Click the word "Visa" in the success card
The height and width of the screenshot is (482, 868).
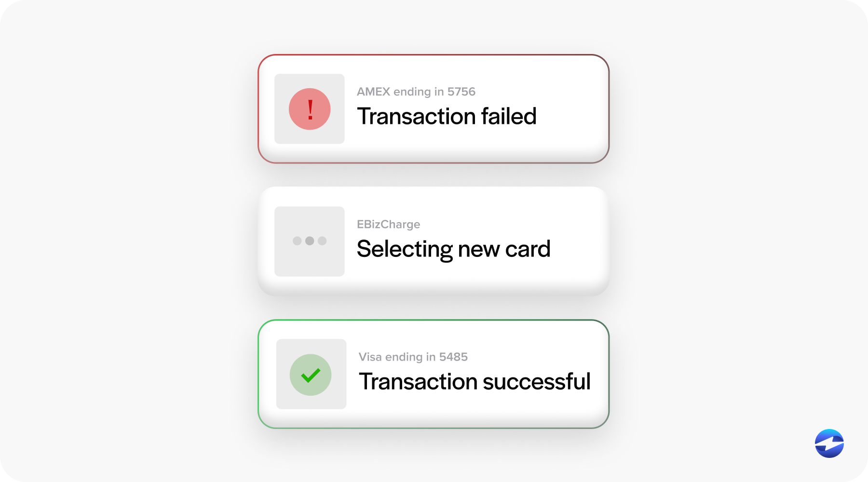click(x=370, y=357)
